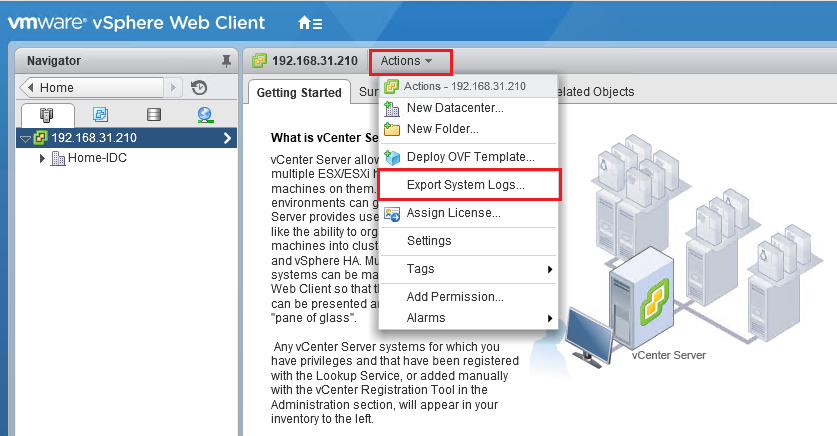Collapse the 192.168.31.210 tree node
Viewport: 837px width, 436px height.
click(25, 139)
